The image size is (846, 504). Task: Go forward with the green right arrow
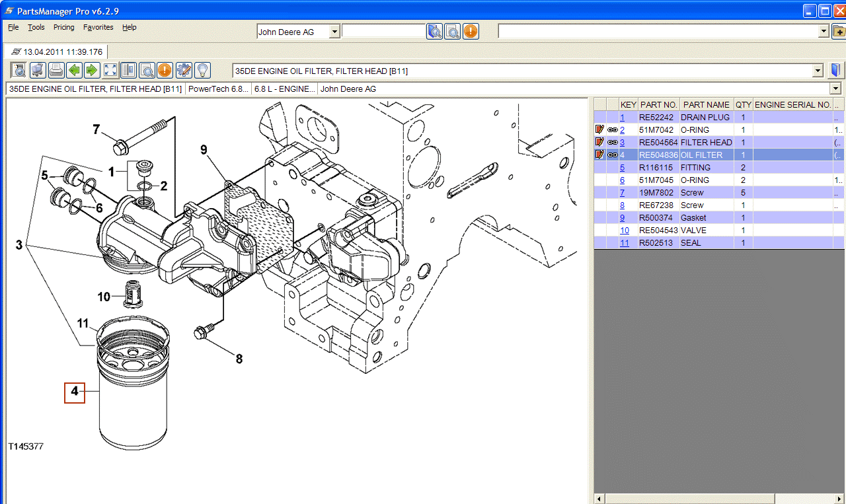(x=93, y=70)
